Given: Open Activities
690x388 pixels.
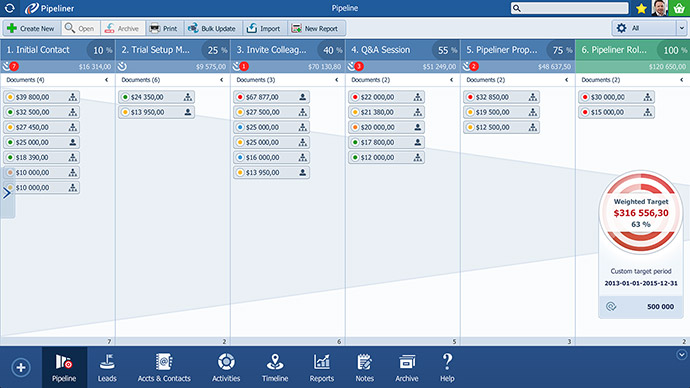Looking at the screenshot, I should (226, 368).
